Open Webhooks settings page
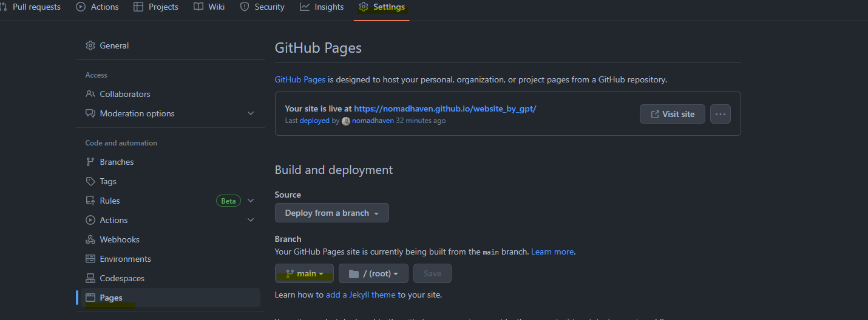 (170, 239)
